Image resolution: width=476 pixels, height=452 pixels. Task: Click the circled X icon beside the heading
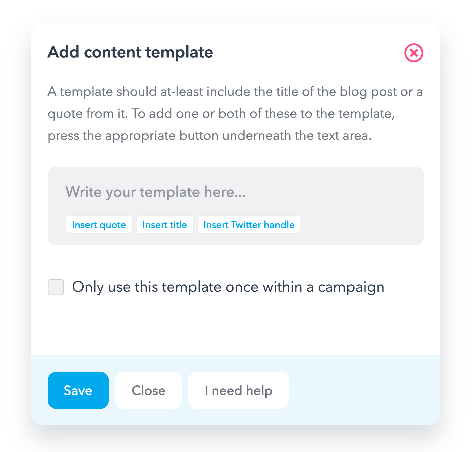pyautogui.click(x=414, y=53)
